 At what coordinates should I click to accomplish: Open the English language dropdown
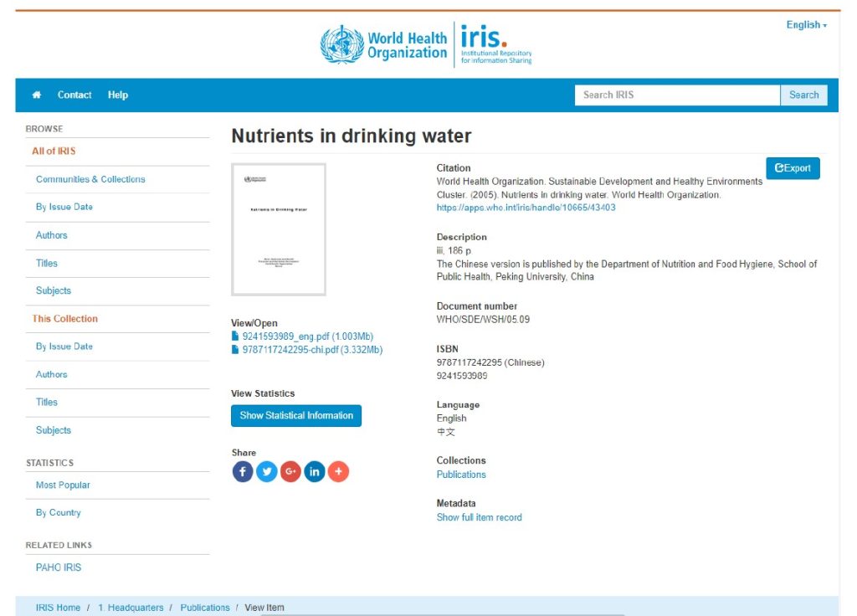click(x=806, y=24)
